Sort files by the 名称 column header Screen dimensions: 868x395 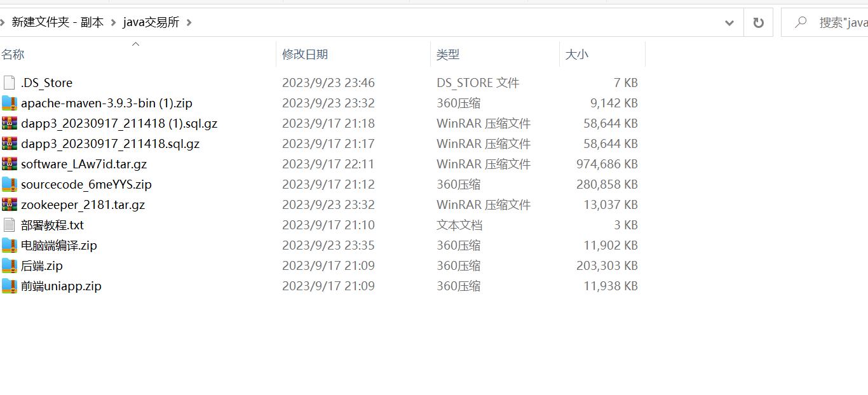pos(13,55)
